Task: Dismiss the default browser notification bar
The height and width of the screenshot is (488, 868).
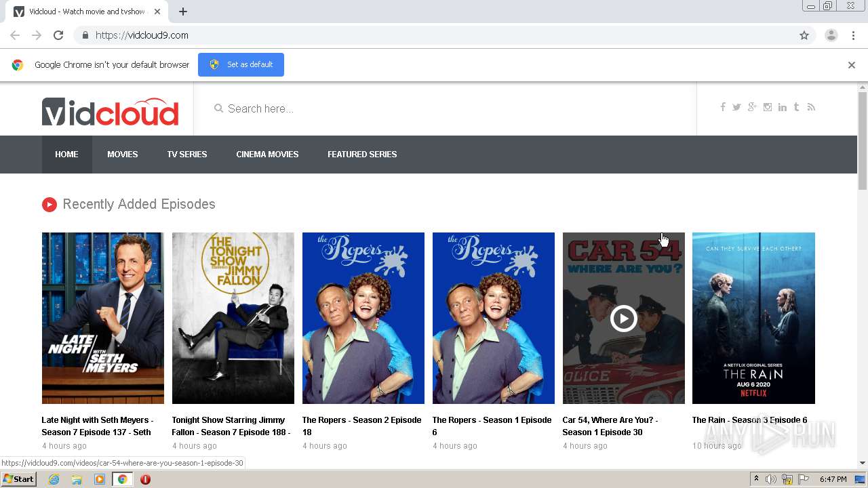Action: 852,65
